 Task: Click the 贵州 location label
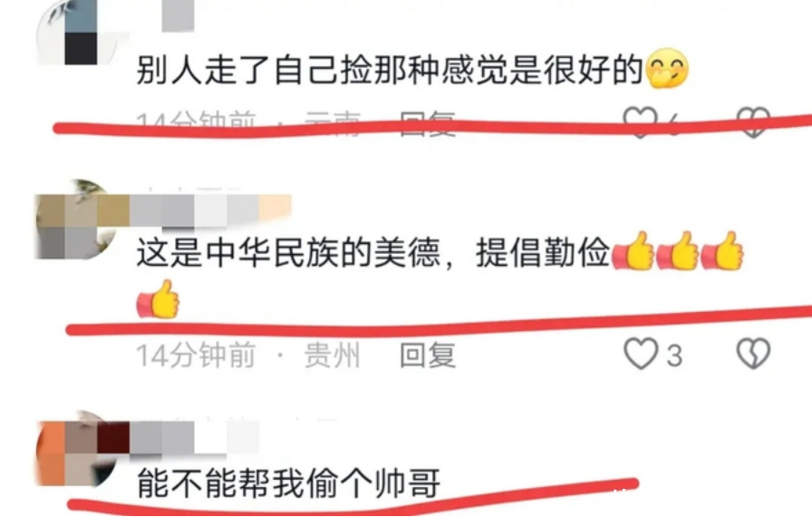click(x=332, y=356)
